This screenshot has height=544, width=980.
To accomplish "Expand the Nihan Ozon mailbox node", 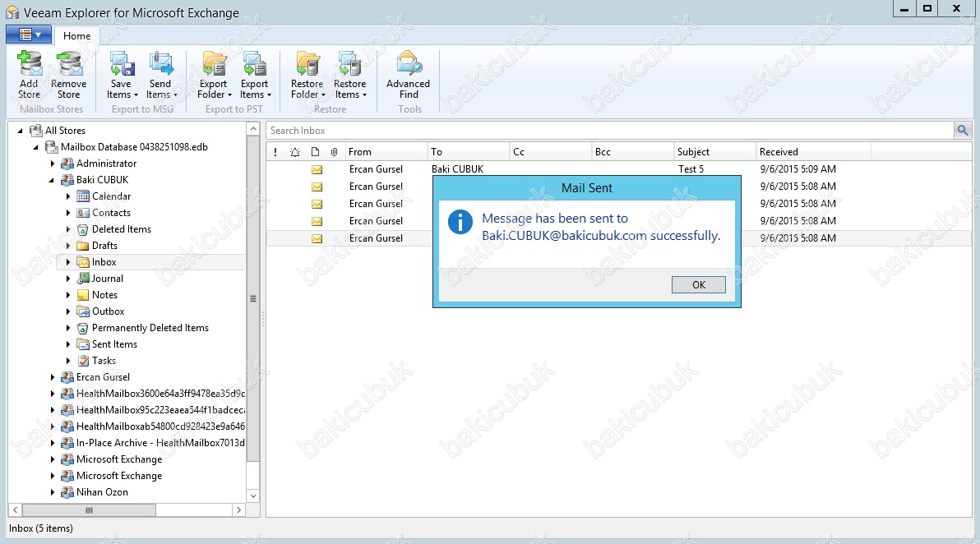I will pyautogui.click(x=53, y=492).
